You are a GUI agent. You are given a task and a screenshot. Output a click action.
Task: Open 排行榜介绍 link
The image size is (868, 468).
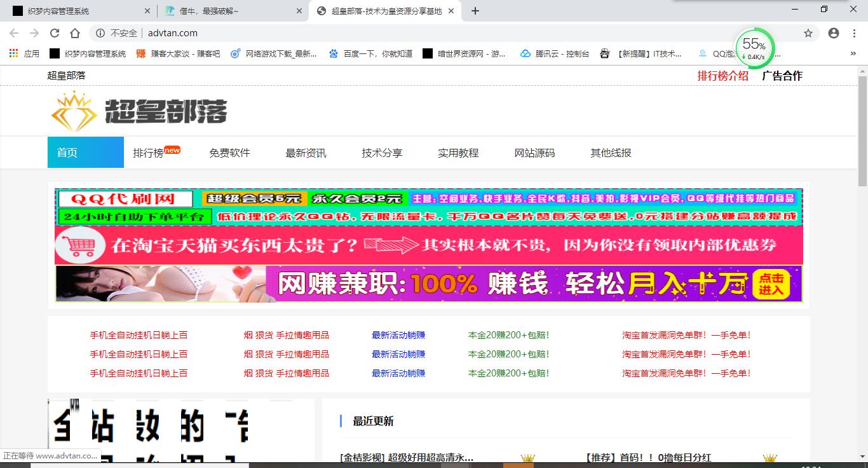click(723, 76)
